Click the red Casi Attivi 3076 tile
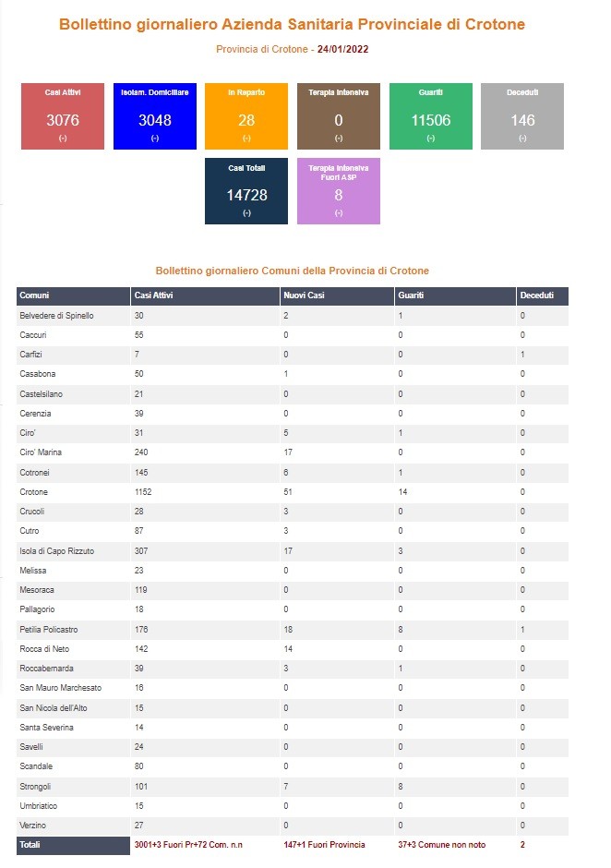The height and width of the screenshot is (868, 611). point(63,116)
